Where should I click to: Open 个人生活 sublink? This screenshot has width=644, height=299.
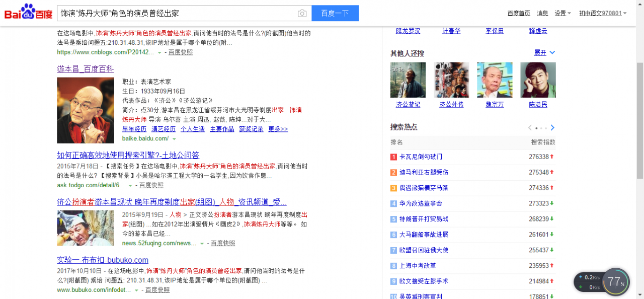193,129
